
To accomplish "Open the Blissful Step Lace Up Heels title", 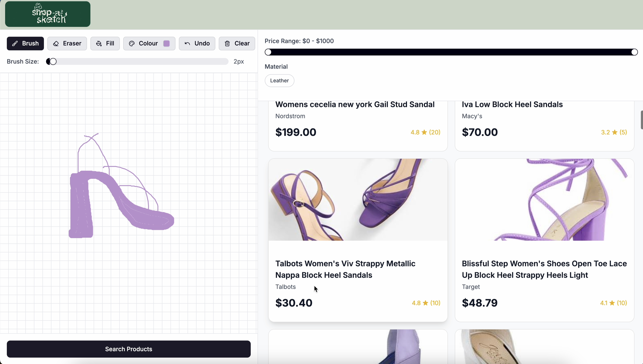I will pos(544,269).
